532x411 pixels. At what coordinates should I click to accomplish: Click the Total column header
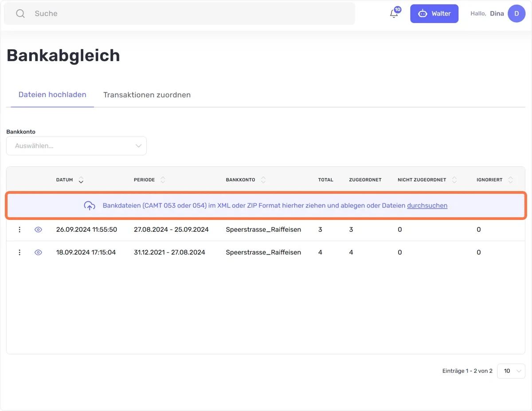[x=325, y=180]
